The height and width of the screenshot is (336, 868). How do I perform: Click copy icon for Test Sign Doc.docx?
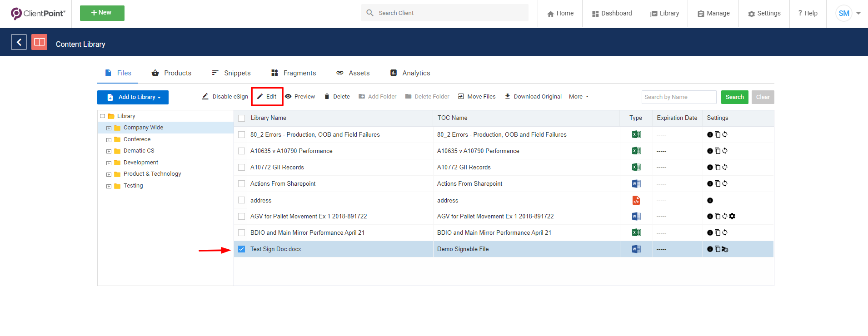pos(718,249)
